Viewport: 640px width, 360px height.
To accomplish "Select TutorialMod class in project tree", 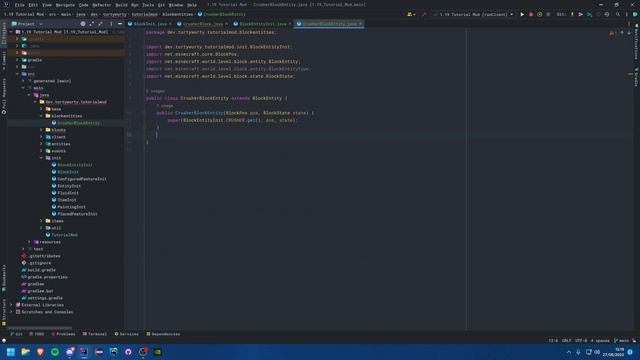I will (x=64, y=235).
